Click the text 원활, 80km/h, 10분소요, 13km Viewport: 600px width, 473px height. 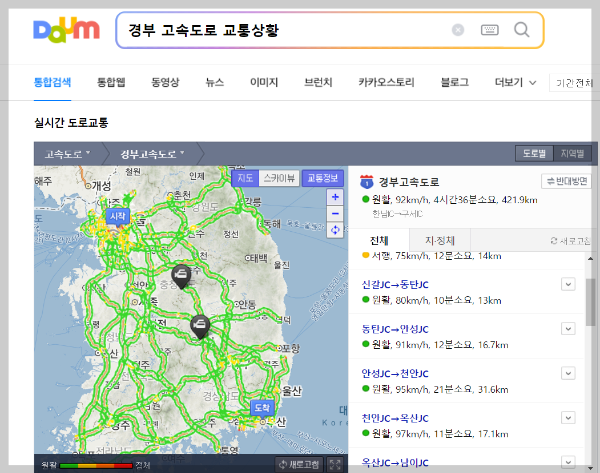point(437,300)
